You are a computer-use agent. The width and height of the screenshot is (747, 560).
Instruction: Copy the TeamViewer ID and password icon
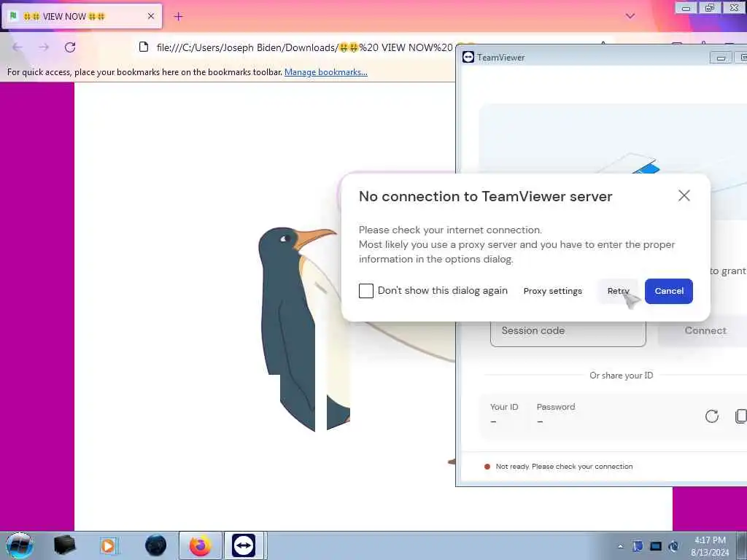click(740, 416)
